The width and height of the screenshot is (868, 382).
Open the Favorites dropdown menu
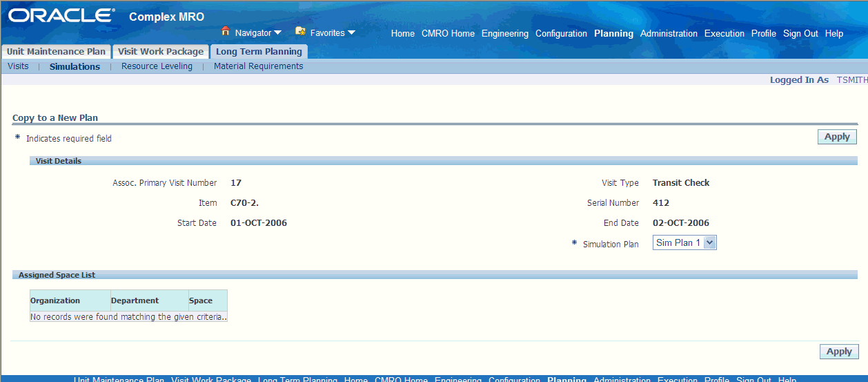click(333, 32)
